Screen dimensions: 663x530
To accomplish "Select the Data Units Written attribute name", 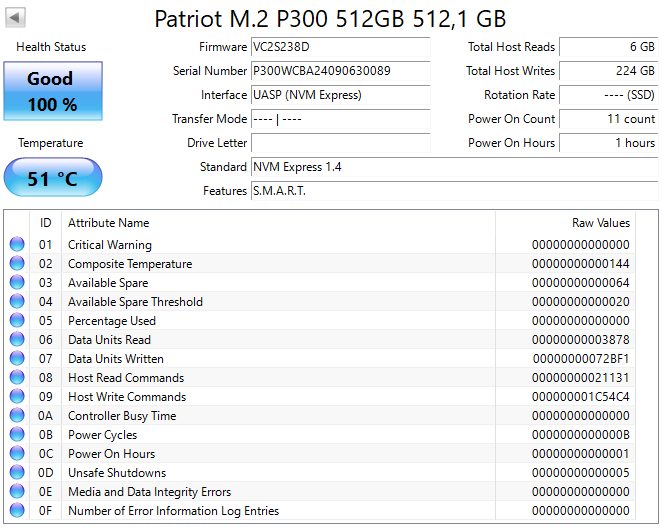I will (x=116, y=359).
